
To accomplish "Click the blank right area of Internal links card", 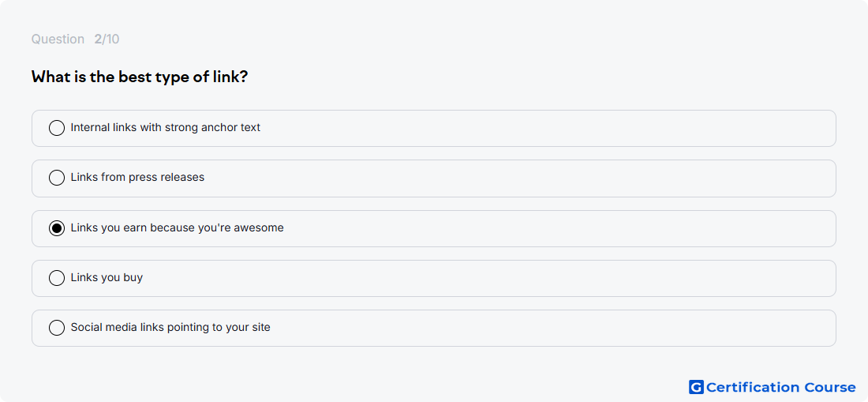I will pyautogui.click(x=554, y=129).
